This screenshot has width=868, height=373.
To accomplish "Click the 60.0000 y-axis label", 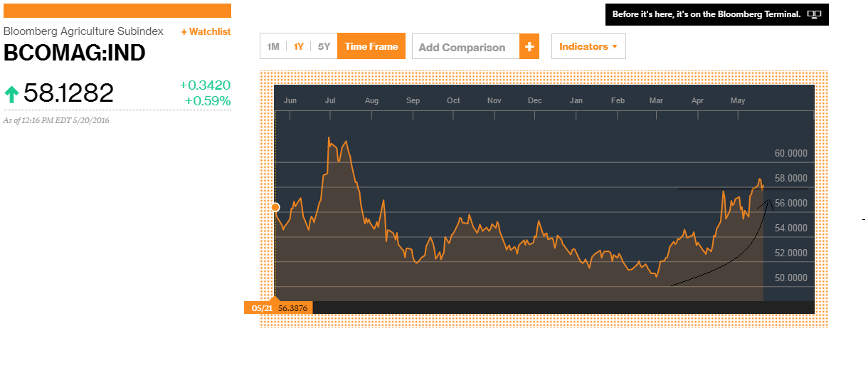I will coord(790,153).
